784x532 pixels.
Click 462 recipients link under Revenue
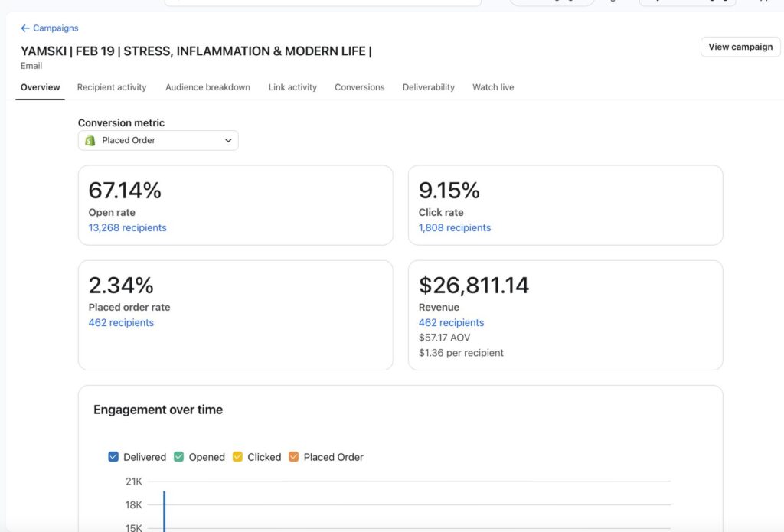pos(451,323)
